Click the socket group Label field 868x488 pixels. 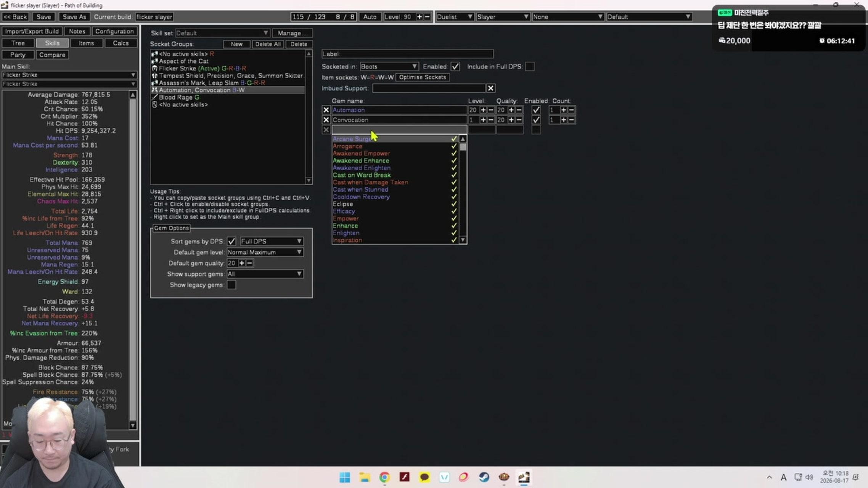click(407, 54)
